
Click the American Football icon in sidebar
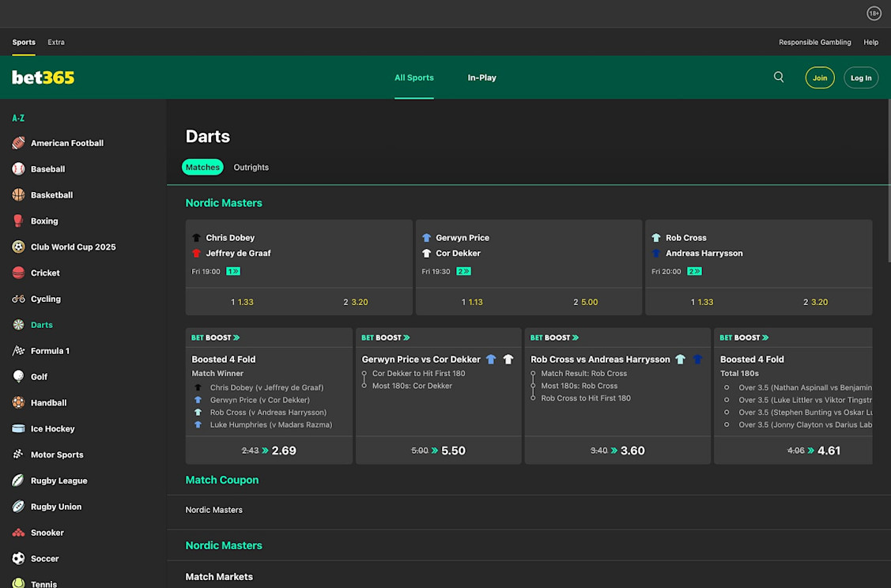[18, 143]
